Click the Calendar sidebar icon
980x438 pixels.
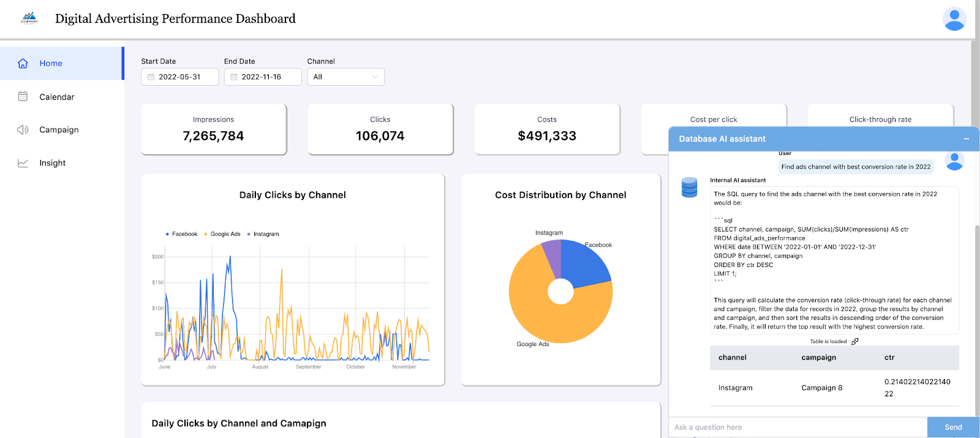(x=23, y=96)
